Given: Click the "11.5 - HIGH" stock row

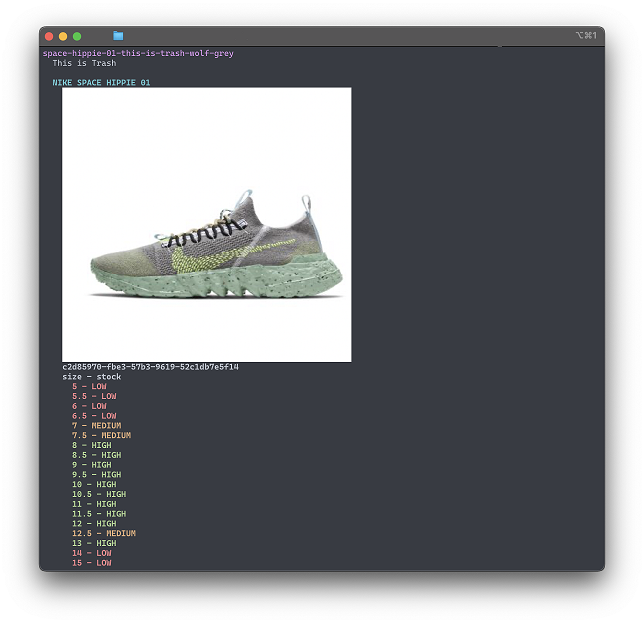Looking at the screenshot, I should (x=99, y=514).
